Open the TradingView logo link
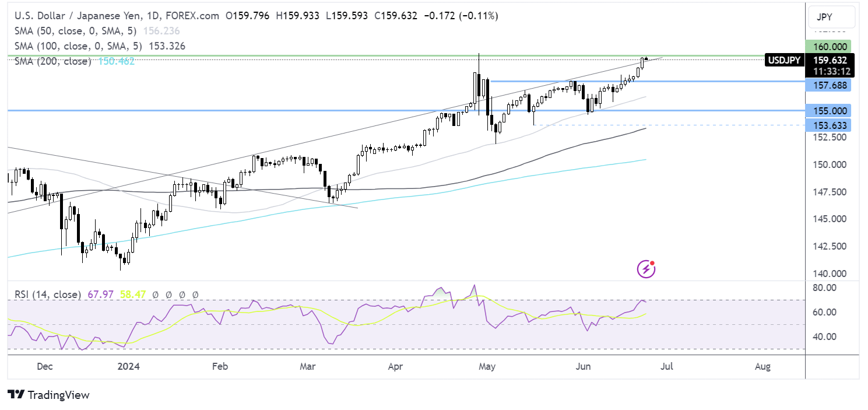The image size is (868, 410). click(x=49, y=395)
